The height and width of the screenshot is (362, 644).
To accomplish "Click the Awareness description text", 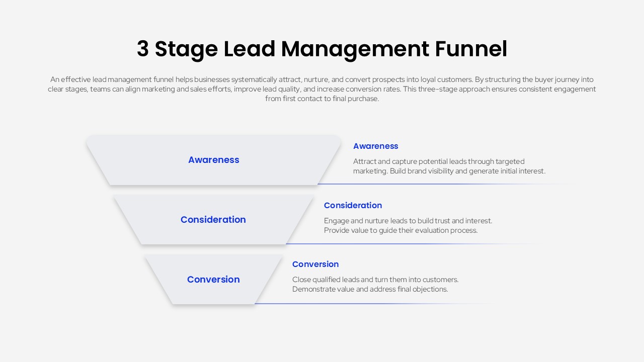I will click(x=448, y=166).
